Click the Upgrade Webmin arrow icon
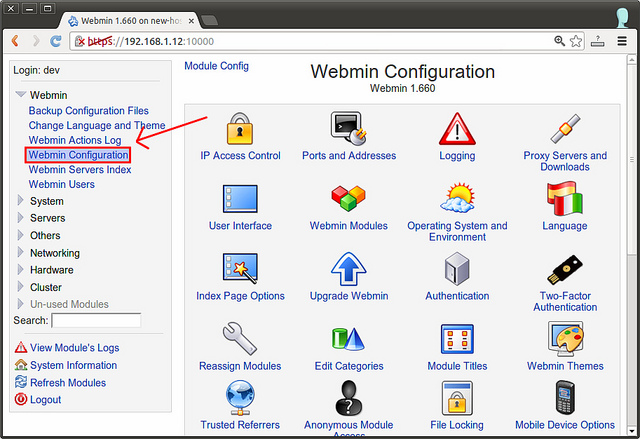 pos(349,269)
